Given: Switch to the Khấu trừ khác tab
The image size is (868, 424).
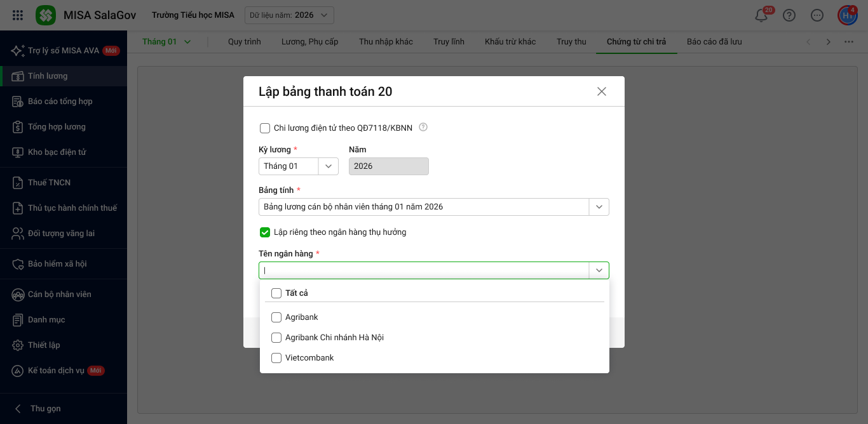Looking at the screenshot, I should coord(510,42).
